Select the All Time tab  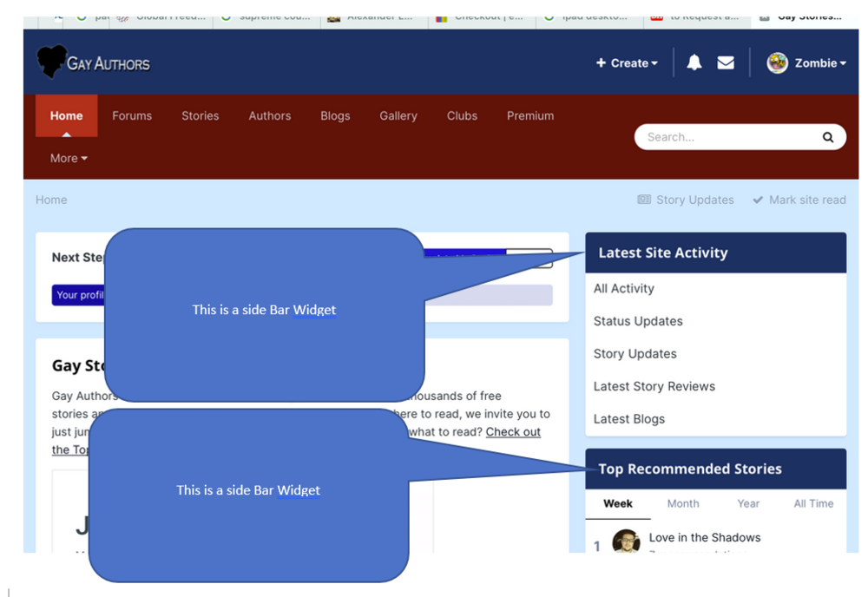(x=813, y=503)
